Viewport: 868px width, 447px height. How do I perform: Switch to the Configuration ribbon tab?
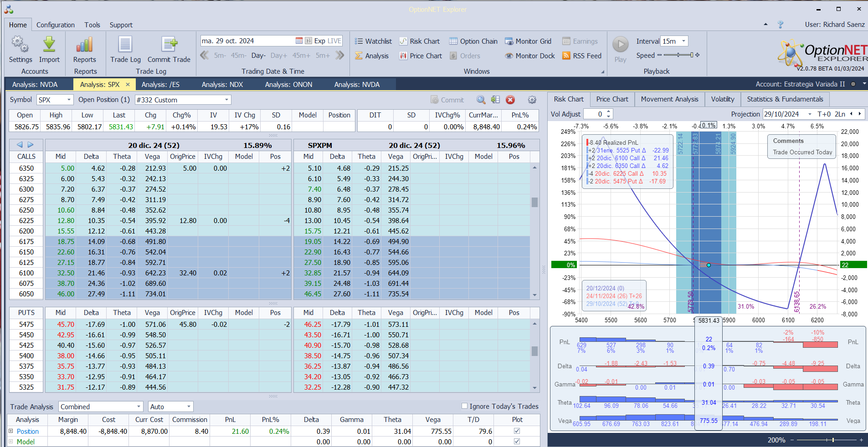tap(56, 25)
